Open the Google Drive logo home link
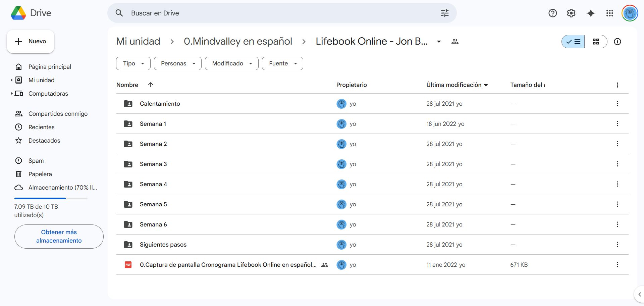The height and width of the screenshot is (306, 644). click(x=31, y=13)
